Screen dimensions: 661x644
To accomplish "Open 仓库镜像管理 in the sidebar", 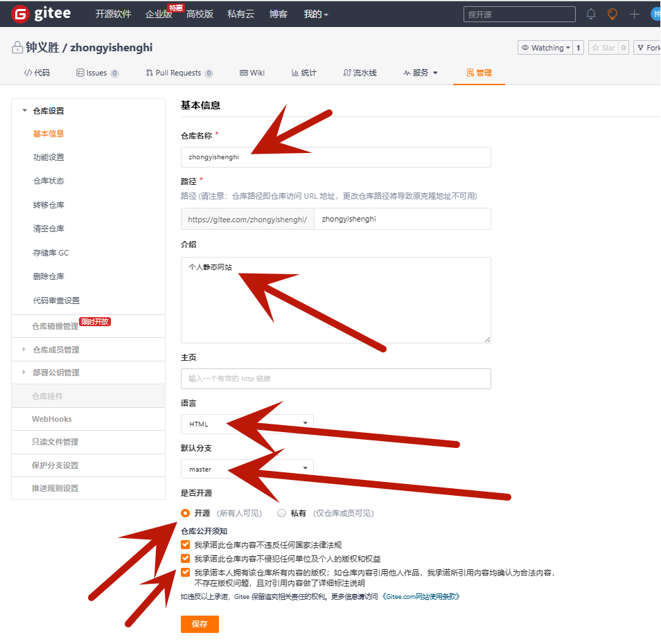I will tap(55, 326).
